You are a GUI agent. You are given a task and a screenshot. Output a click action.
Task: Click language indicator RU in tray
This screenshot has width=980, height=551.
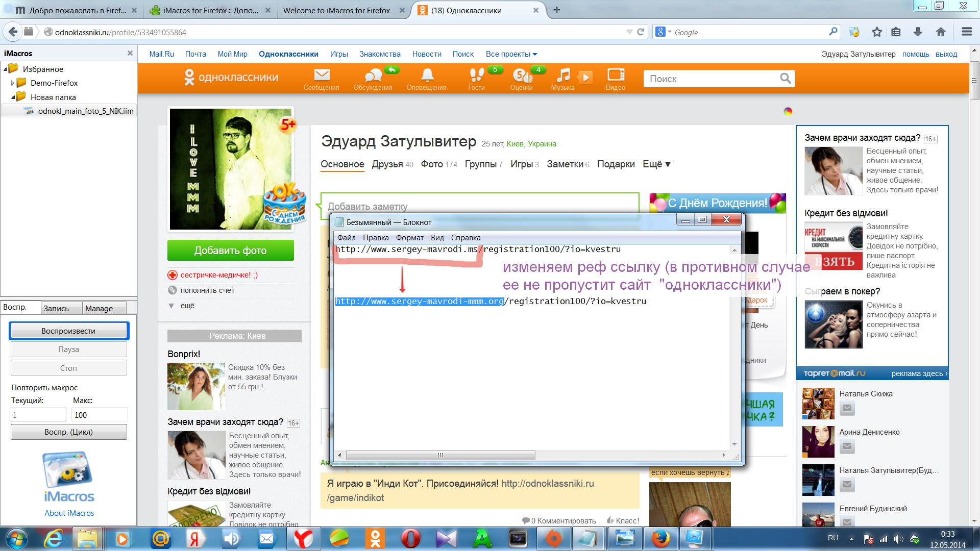[833, 538]
